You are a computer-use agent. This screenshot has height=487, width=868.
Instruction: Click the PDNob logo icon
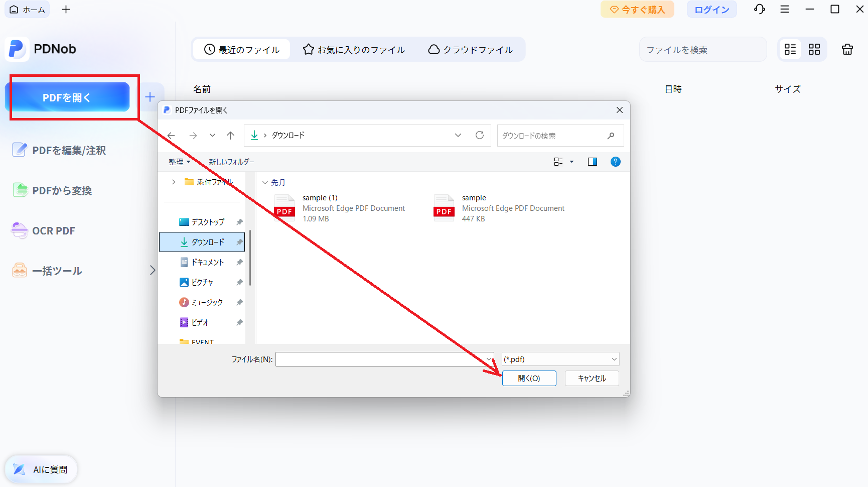click(x=17, y=49)
